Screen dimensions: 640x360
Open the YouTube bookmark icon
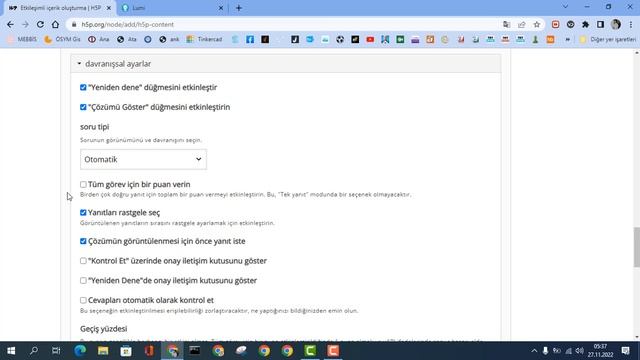tap(370, 40)
